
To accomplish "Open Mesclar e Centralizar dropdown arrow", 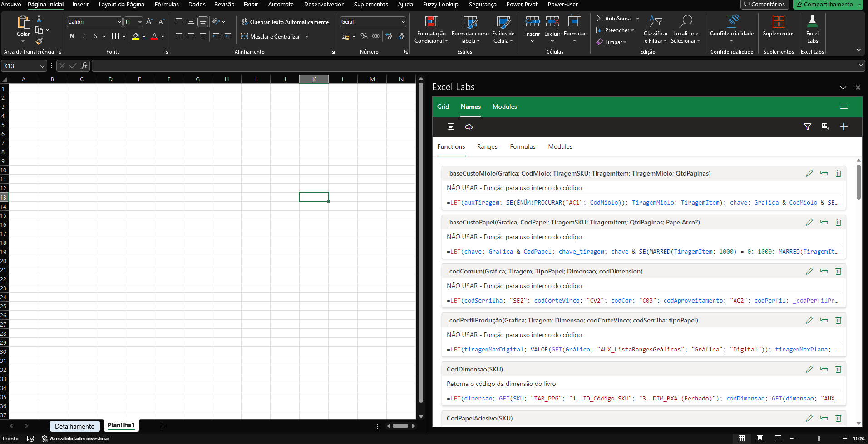I will click(x=307, y=36).
